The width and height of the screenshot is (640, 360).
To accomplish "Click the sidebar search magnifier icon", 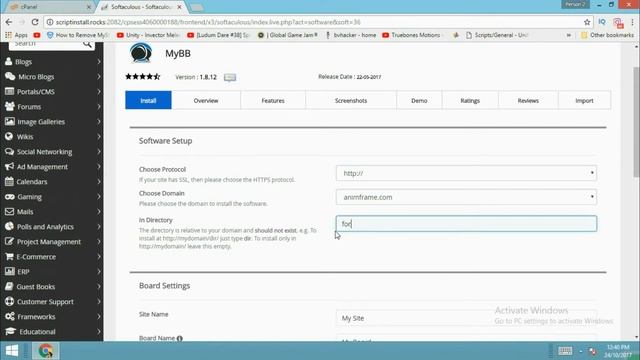I will (x=87, y=44).
